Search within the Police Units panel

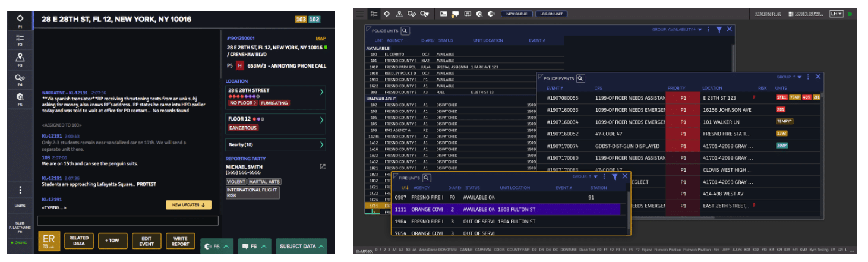(x=405, y=30)
